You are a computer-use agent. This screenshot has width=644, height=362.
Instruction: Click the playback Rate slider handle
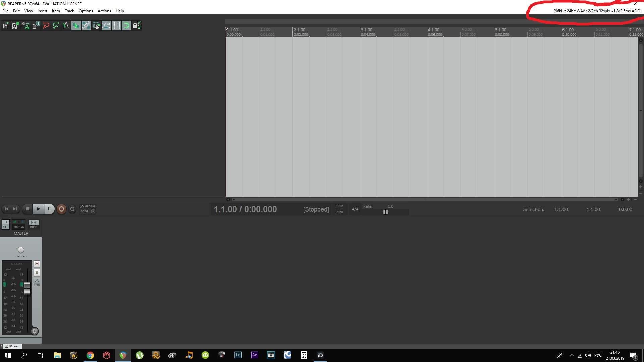pos(386,212)
